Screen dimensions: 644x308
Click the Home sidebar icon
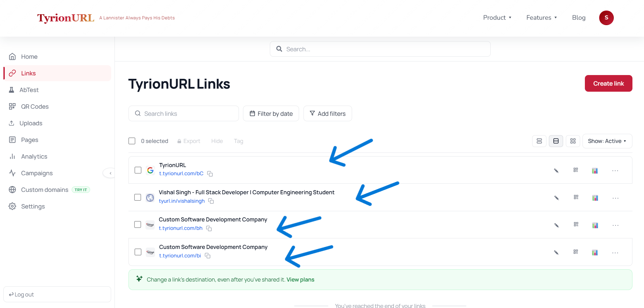12,56
